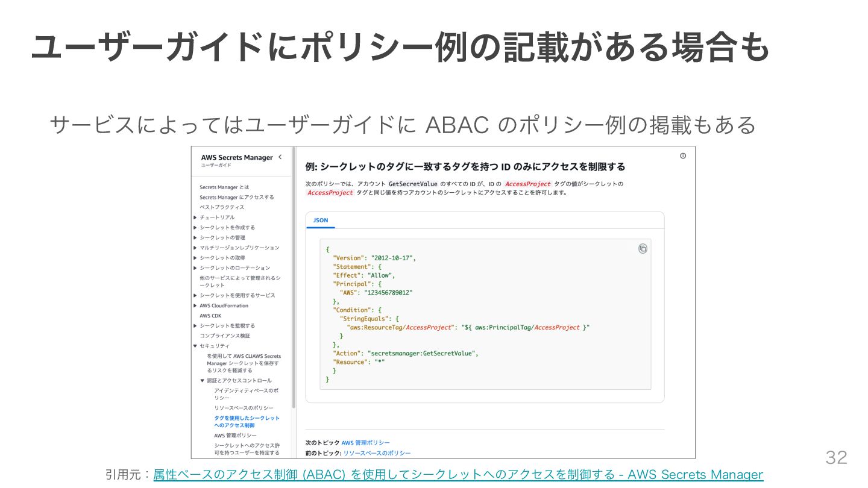Follow 次のトピック AWS 管理ポリシー link

(365, 443)
